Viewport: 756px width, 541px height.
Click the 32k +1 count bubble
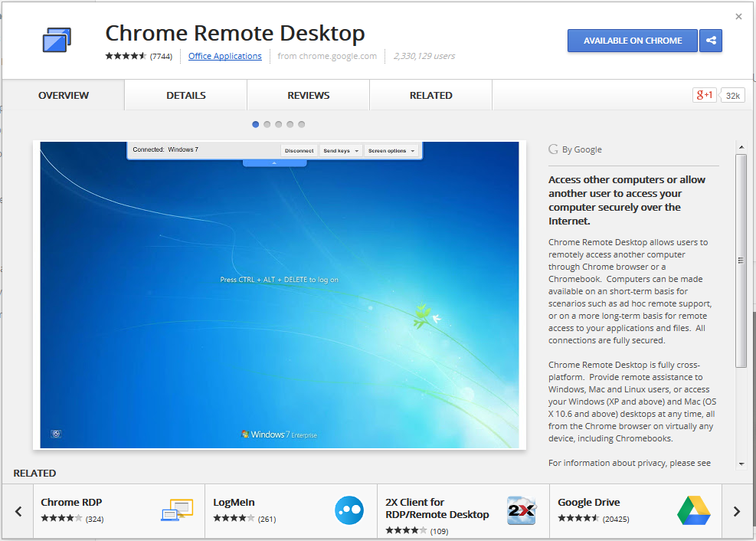click(733, 96)
